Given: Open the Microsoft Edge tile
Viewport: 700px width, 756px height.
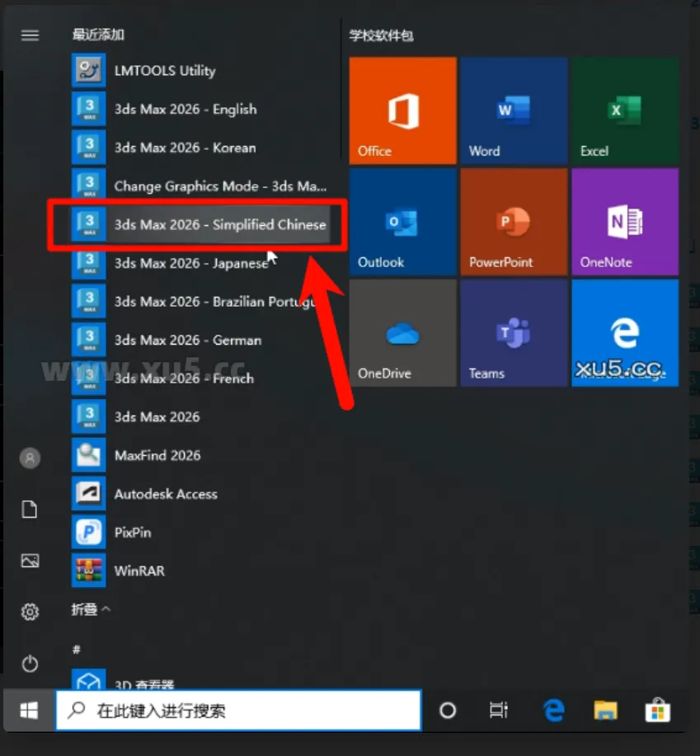Looking at the screenshot, I should (x=625, y=333).
